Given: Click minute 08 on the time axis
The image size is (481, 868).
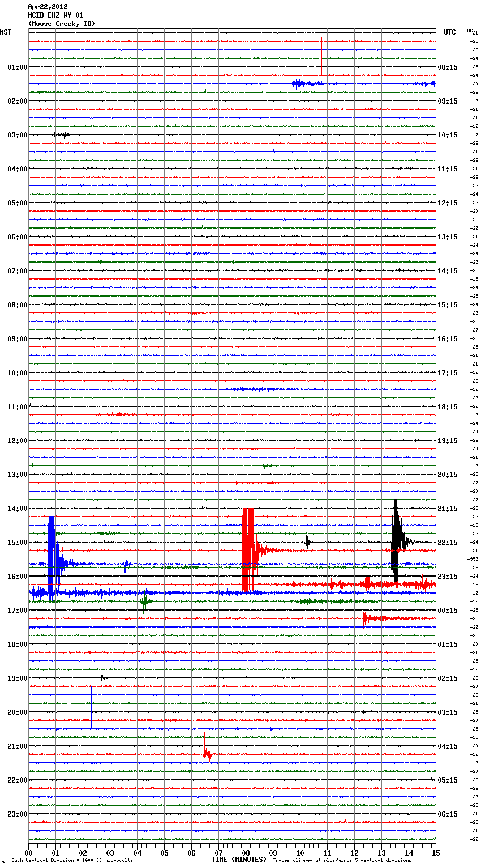Looking at the screenshot, I should (246, 853).
